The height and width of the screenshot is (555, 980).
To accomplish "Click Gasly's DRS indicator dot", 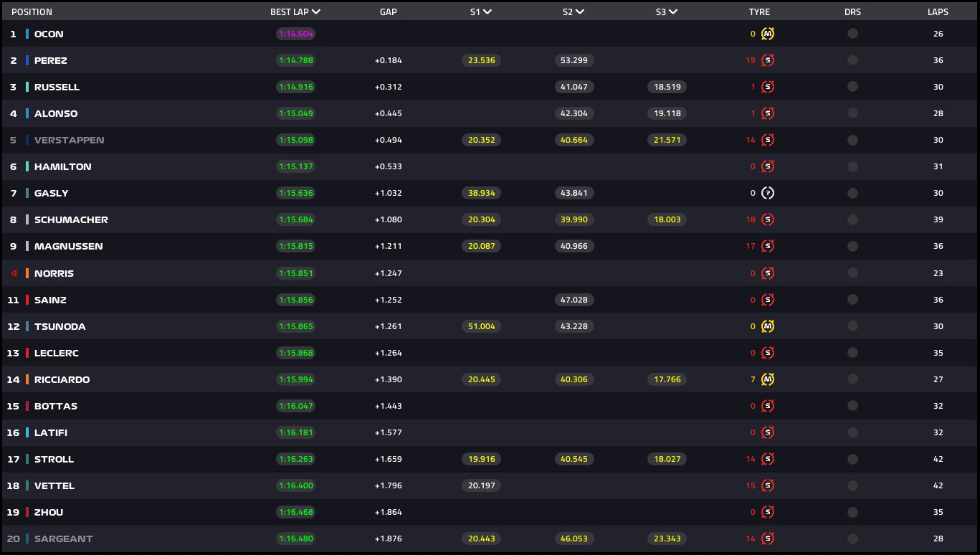I will (x=852, y=193).
